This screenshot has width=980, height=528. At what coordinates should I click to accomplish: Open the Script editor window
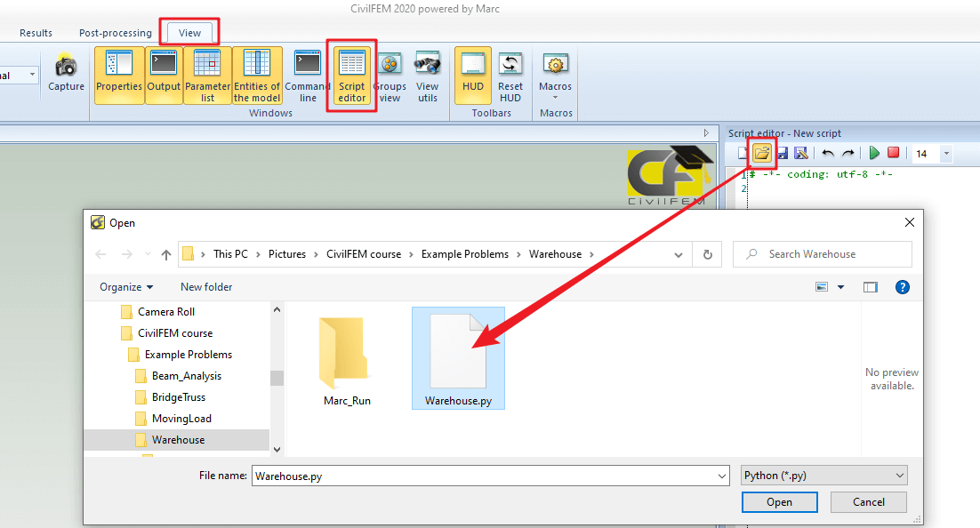(351, 76)
